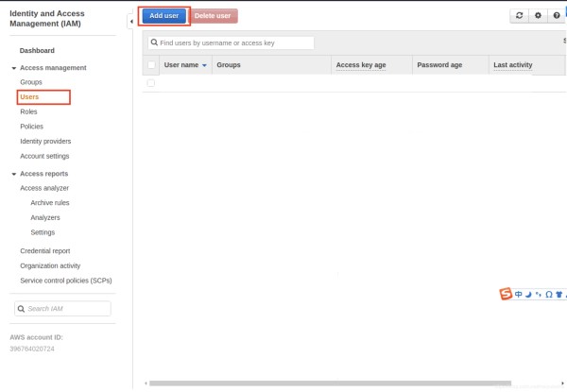Click the AWS account ID 396764020724
Viewport: 567px width, 392px height.
(x=32, y=349)
